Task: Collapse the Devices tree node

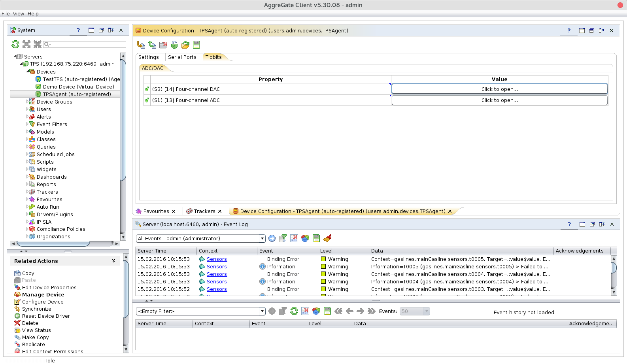Action: [x=28, y=72]
